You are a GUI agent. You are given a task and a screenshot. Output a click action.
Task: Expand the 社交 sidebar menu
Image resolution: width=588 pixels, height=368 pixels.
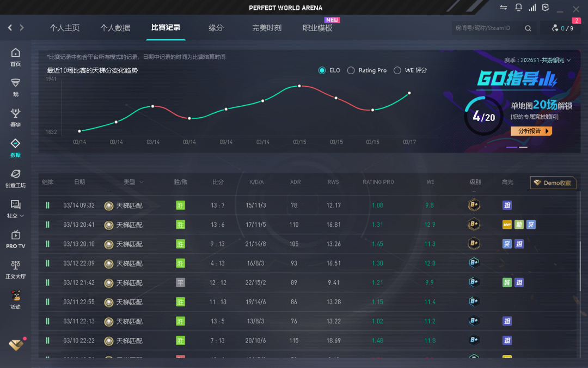15,208
